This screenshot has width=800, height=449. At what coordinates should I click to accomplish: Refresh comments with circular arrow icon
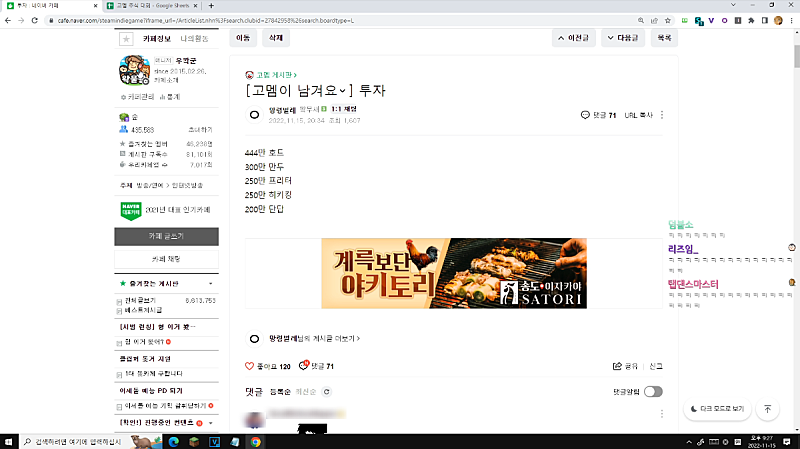click(x=327, y=392)
